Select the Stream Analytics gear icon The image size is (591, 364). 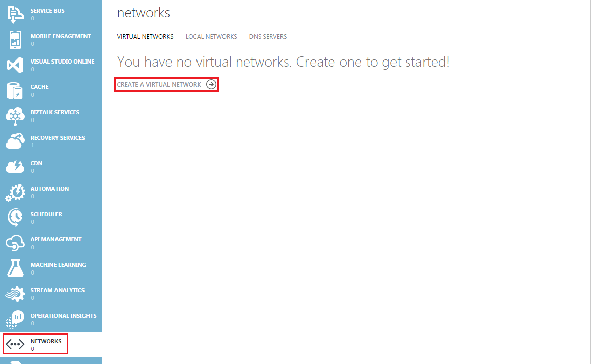15,294
